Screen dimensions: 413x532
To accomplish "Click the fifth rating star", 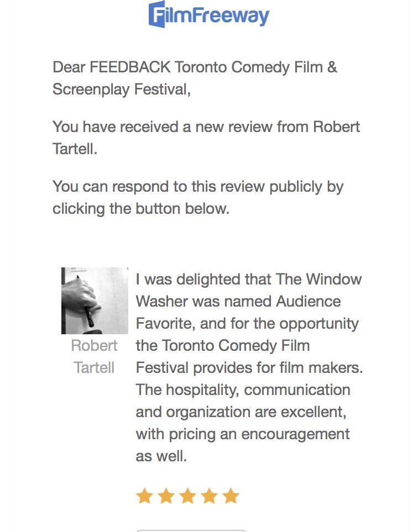I will point(231,496).
